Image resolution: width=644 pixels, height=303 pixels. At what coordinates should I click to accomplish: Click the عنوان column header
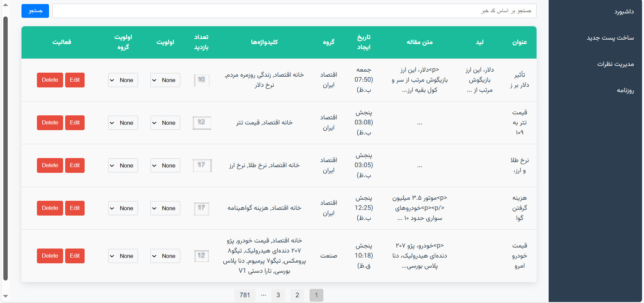(519, 42)
